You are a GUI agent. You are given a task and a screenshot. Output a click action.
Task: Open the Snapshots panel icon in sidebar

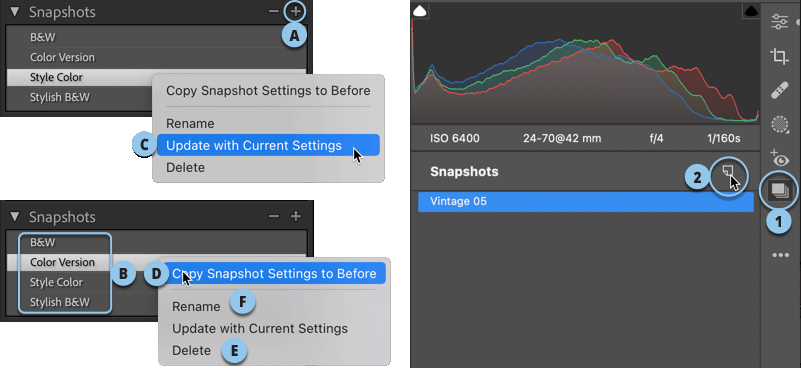[x=780, y=191]
